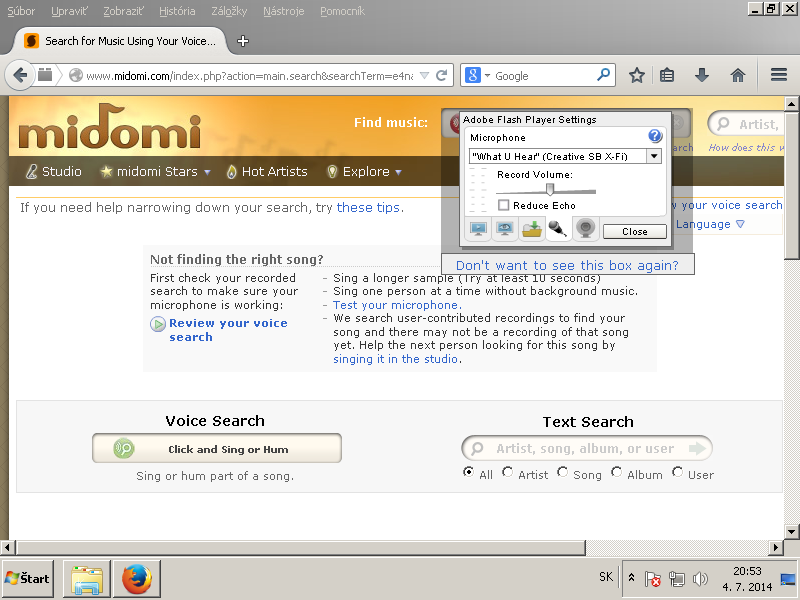Screen dimensions: 800x600
Task: Open singing it in the studio link
Action: tap(395, 359)
